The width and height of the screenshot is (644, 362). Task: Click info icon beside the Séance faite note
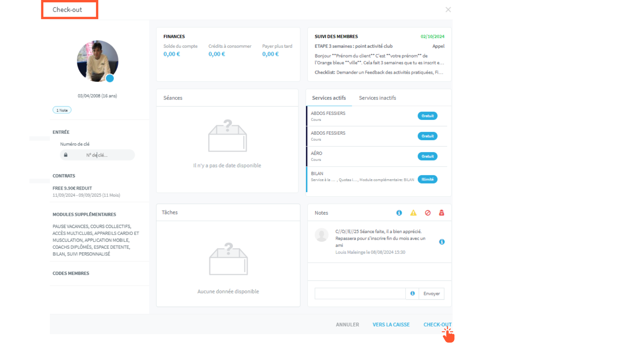point(442,242)
